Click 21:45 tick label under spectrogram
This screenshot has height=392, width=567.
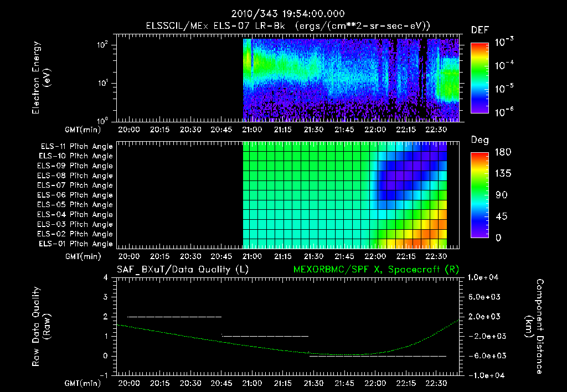pos(344,130)
